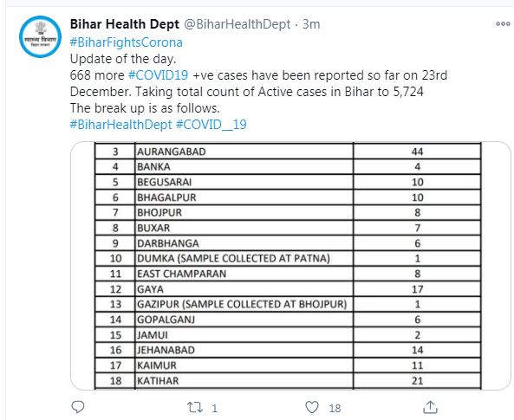514x420 pixels.
Task: Open the #COVID__19 hashtag link
Action: [x=211, y=125]
